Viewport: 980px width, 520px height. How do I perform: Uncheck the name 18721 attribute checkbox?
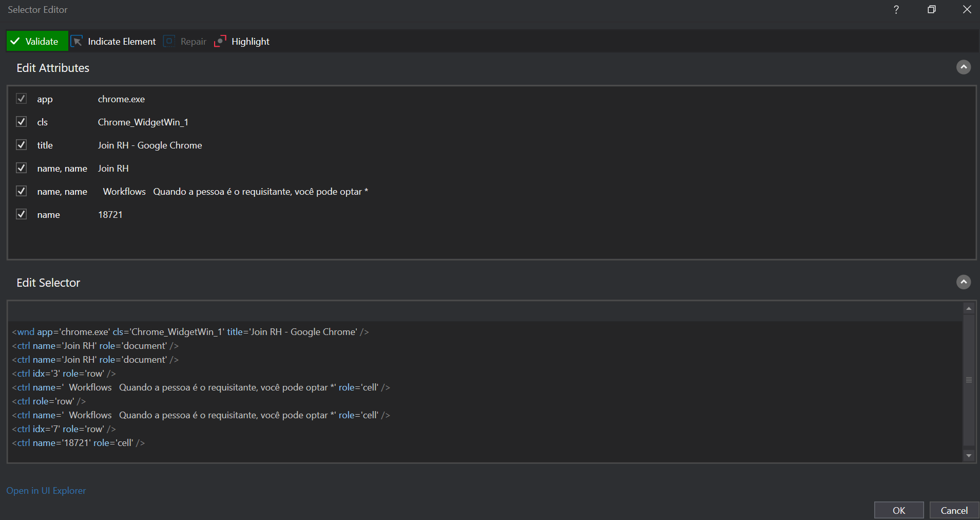[21, 214]
